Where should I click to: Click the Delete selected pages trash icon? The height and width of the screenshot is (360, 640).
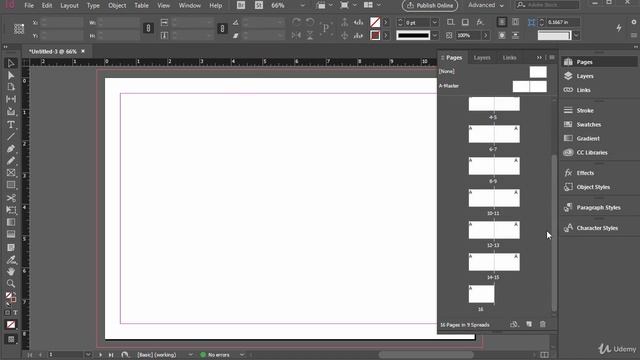click(542, 324)
